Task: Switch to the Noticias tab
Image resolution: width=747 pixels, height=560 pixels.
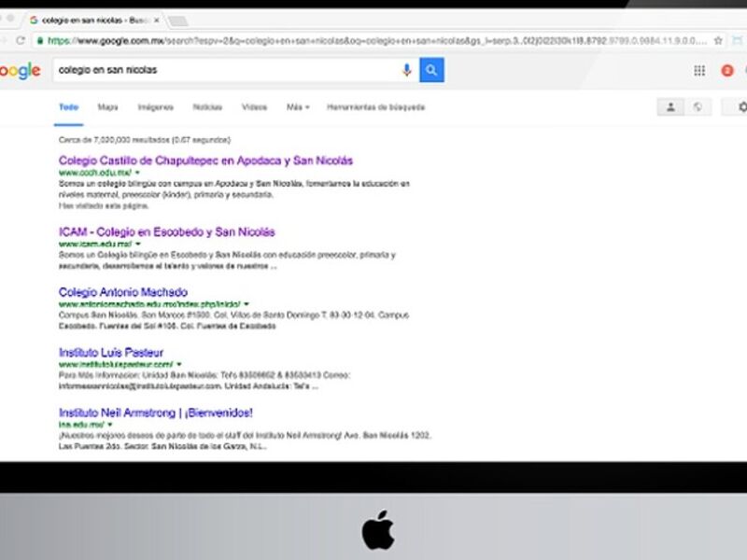Action: point(207,107)
